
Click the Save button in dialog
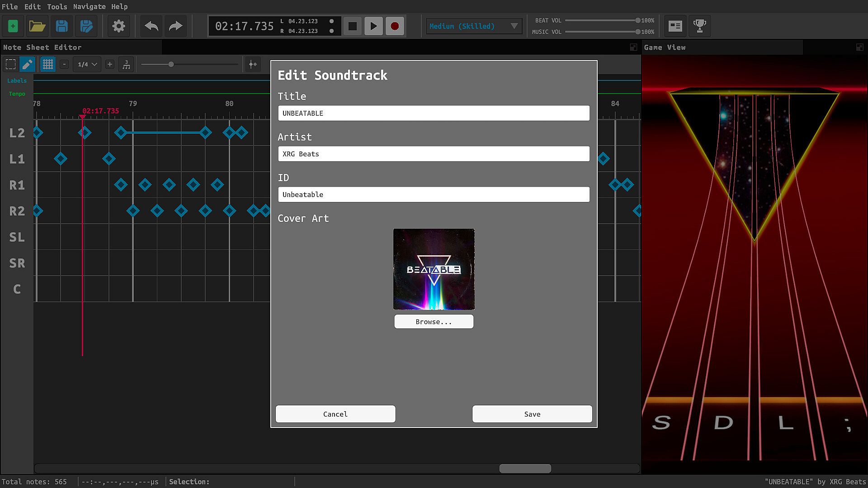click(532, 414)
